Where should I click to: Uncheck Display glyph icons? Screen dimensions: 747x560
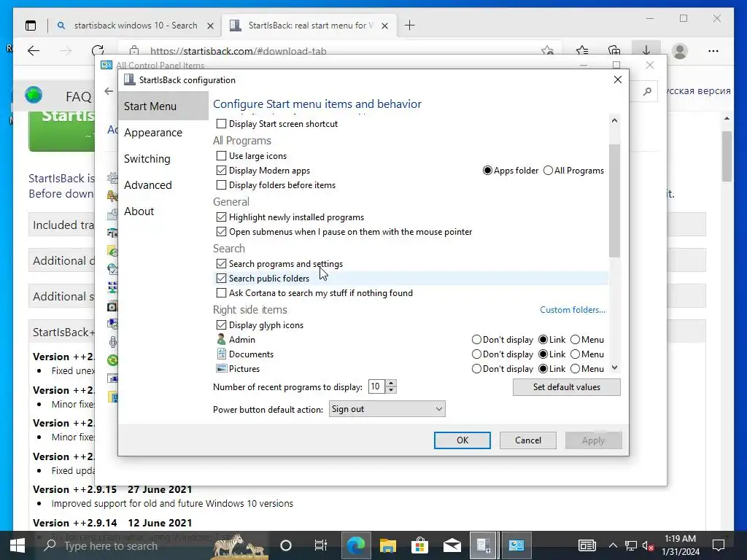(x=221, y=324)
